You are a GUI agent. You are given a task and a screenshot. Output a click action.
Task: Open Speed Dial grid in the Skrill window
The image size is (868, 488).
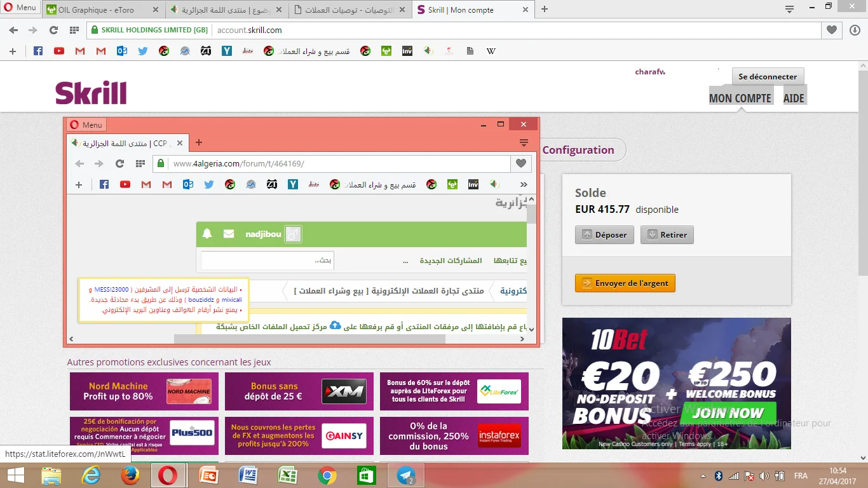pos(74,30)
